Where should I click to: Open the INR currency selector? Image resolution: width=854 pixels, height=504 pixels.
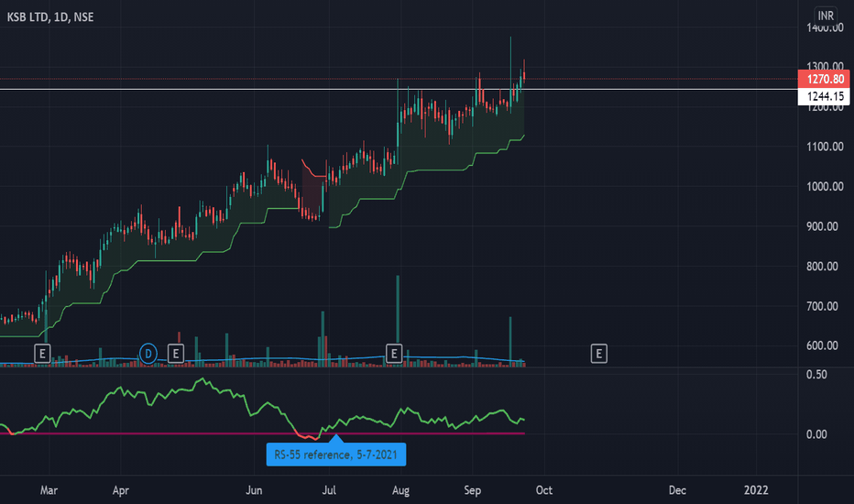pyautogui.click(x=826, y=16)
